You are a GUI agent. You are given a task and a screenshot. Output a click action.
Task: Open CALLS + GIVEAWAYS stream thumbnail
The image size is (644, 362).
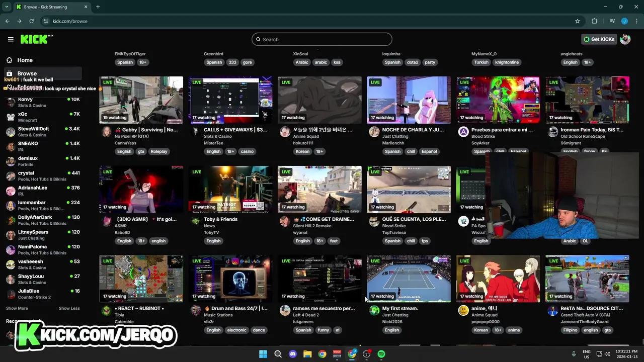(x=230, y=100)
